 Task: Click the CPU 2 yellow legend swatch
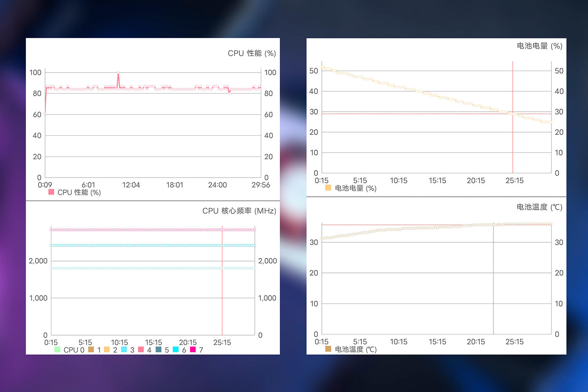point(107,349)
